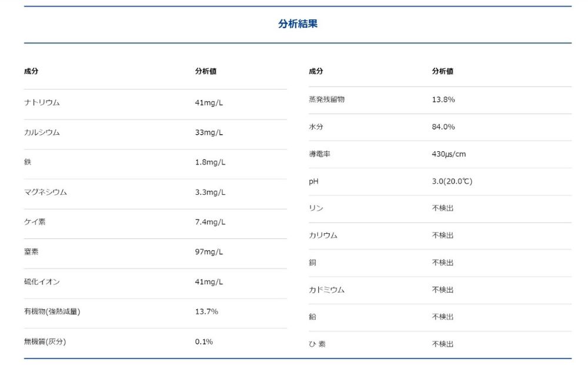This screenshot has height=365, width=588.
Task: Click the 不検出 value beside 銅
Action: (443, 263)
